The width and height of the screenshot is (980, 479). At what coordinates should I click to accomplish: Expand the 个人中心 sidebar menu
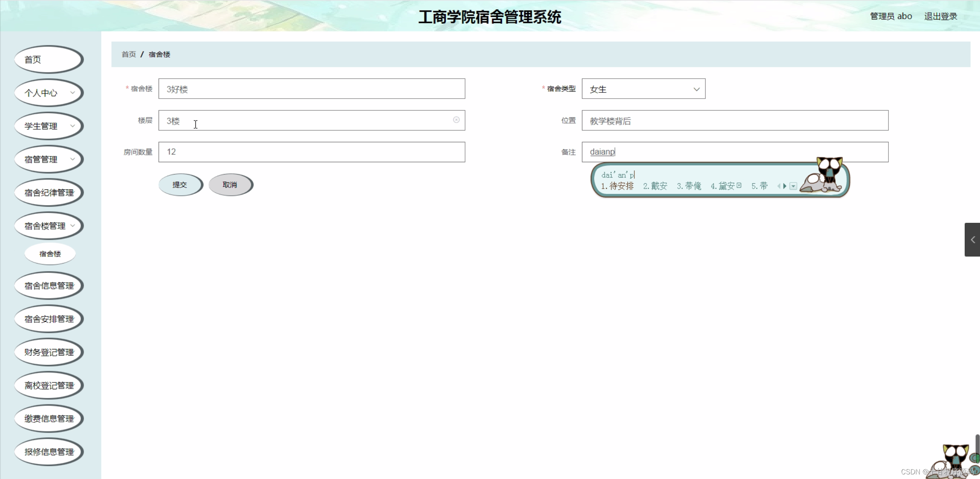[49, 93]
